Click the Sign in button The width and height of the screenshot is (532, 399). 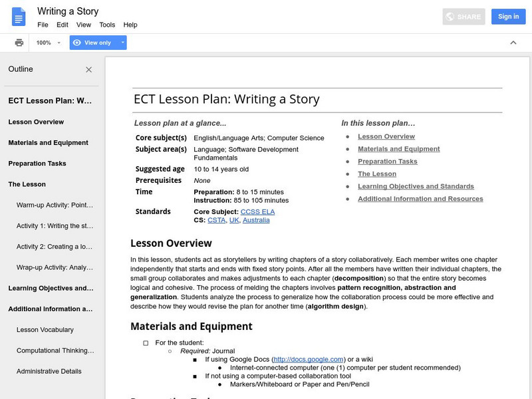(508, 17)
